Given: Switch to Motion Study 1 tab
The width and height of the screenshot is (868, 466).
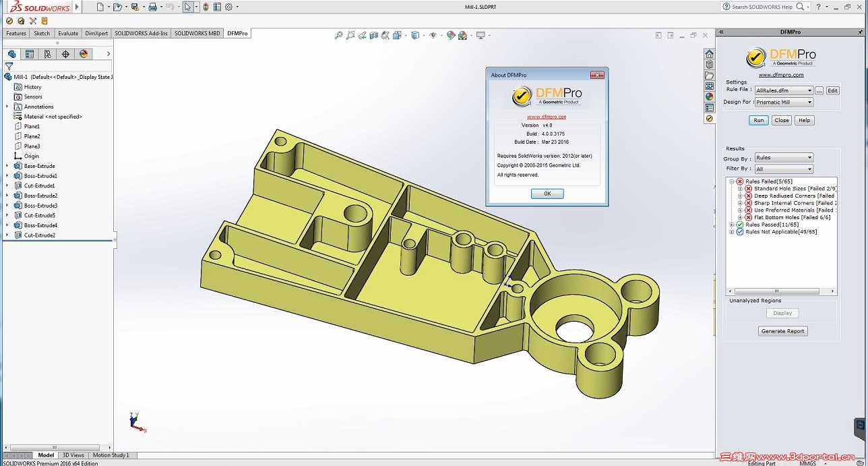Looking at the screenshot, I should 111,455.
